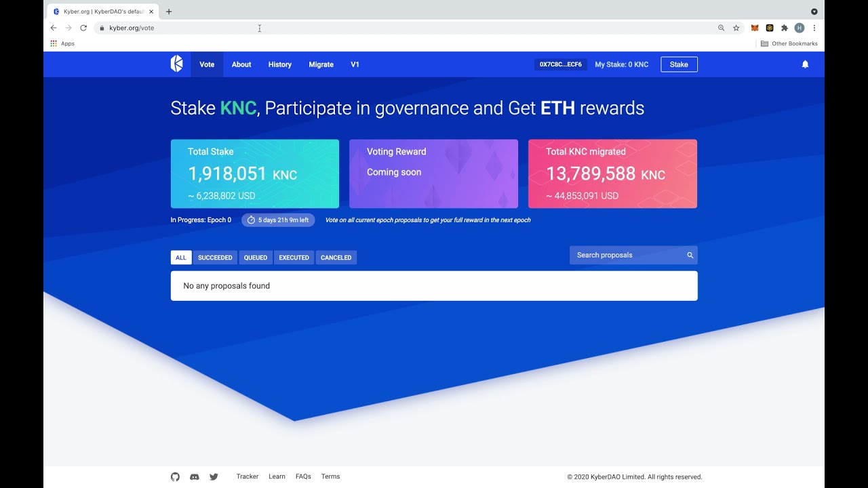Open MetaMask fox extension
The image size is (868, 488).
(755, 28)
